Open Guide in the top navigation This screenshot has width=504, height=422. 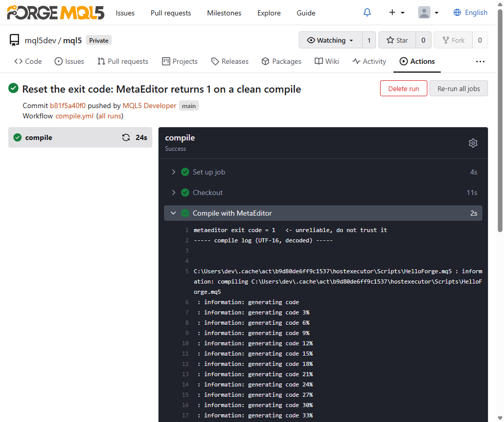[x=305, y=13]
